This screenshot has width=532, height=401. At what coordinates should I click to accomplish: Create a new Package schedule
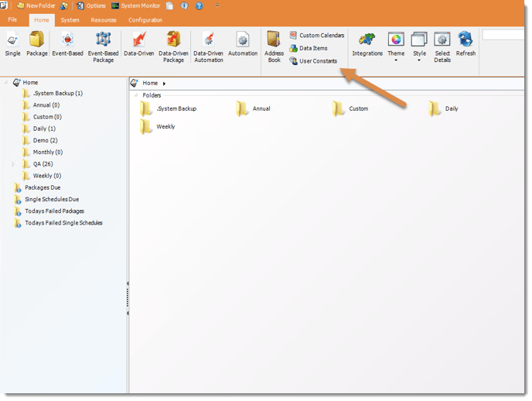tap(36, 44)
